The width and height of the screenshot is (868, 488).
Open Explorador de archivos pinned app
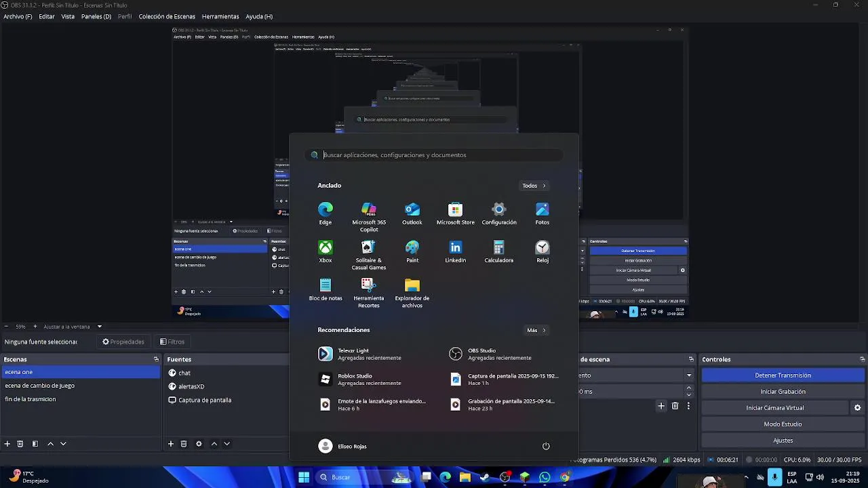tap(412, 293)
